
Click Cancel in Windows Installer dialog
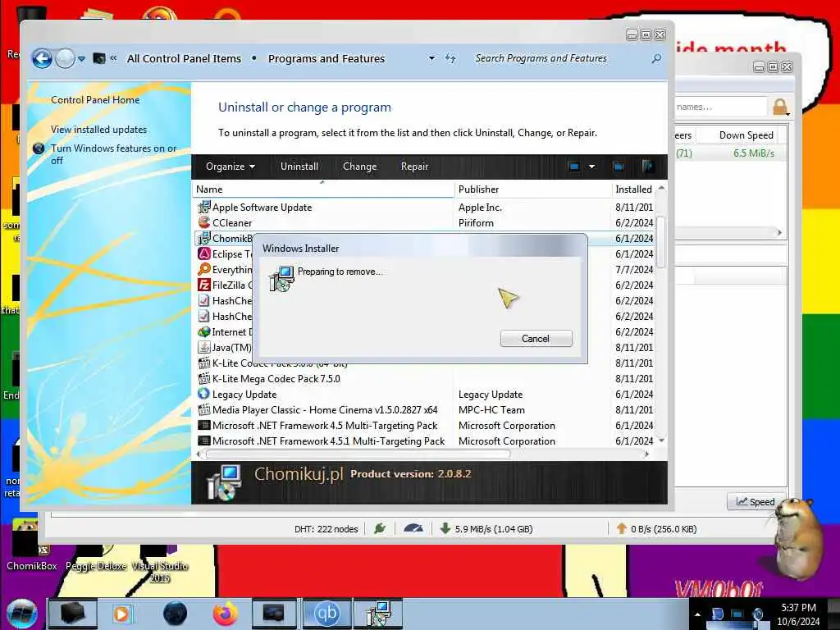[x=536, y=339]
